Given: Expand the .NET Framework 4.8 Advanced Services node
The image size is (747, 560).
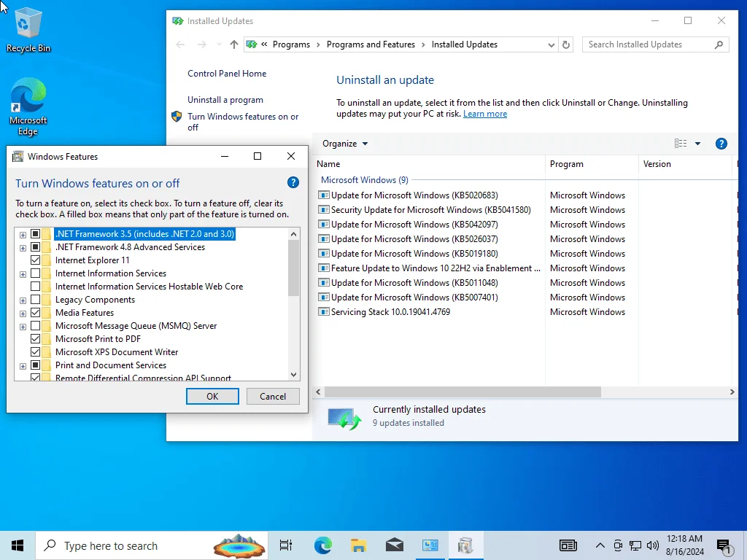Looking at the screenshot, I should (23, 248).
